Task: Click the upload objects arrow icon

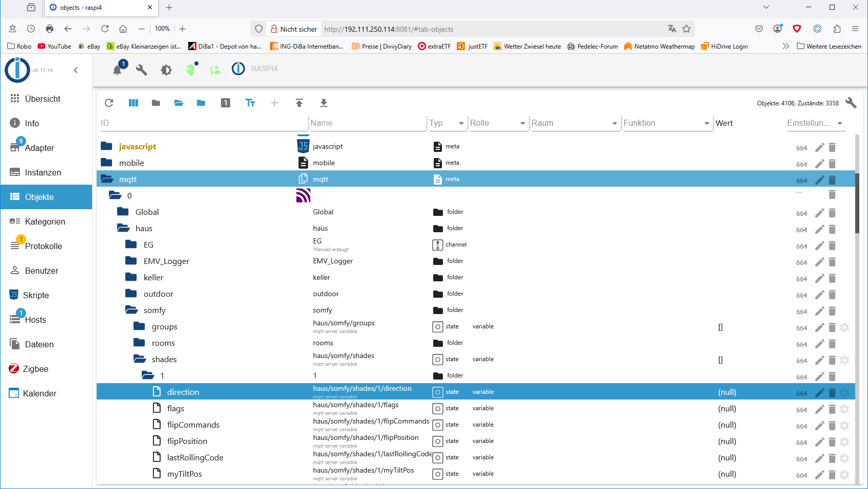Action: coord(299,103)
